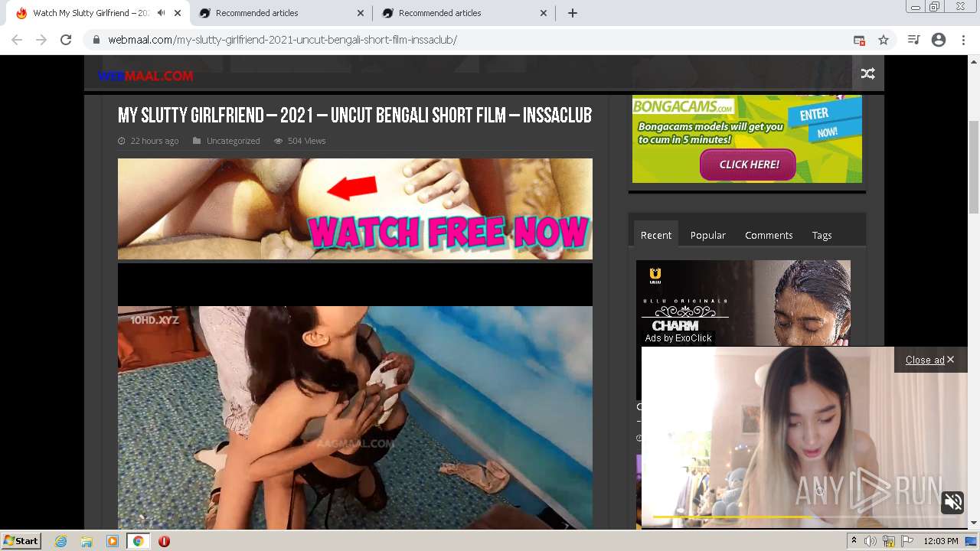The width and height of the screenshot is (980, 551).
Task: Switch to the second Recommended articles tab
Action: 256,13
